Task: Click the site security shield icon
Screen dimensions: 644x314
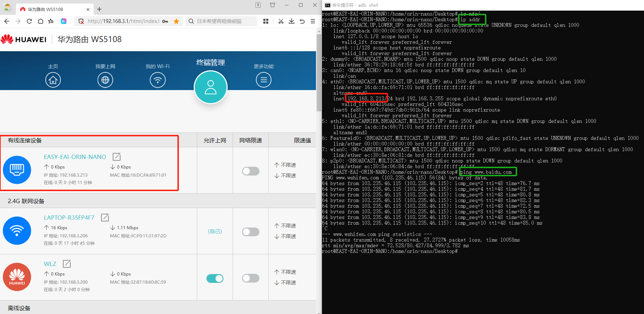Action: click(81, 21)
